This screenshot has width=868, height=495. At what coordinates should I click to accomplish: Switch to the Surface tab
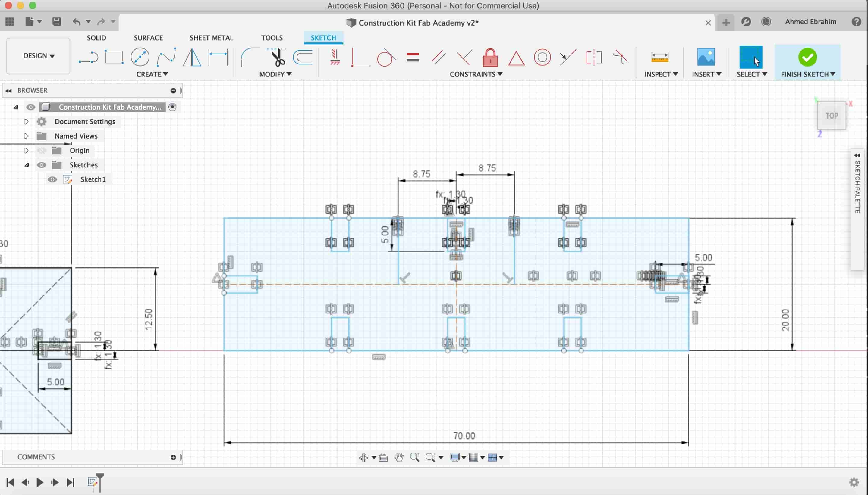pos(149,38)
